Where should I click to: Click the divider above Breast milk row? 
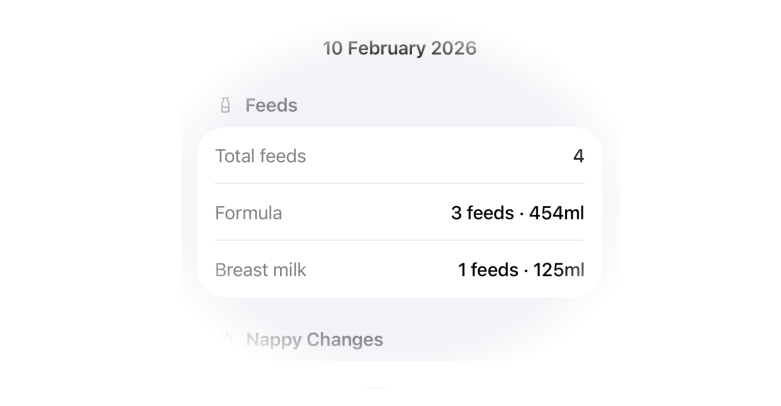coord(400,241)
